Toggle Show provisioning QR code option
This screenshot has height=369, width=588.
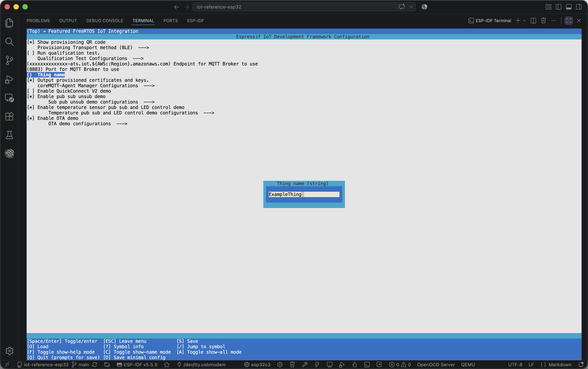(66, 42)
